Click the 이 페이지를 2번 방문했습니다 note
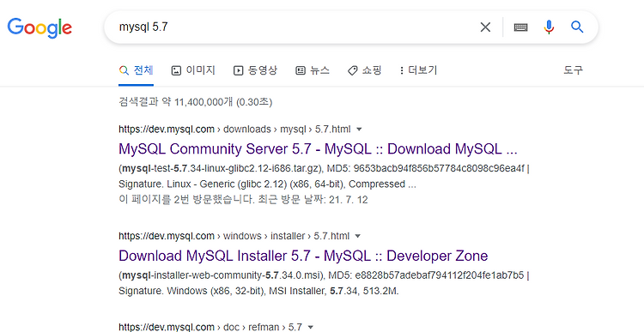The image size is (644, 332). (243, 200)
